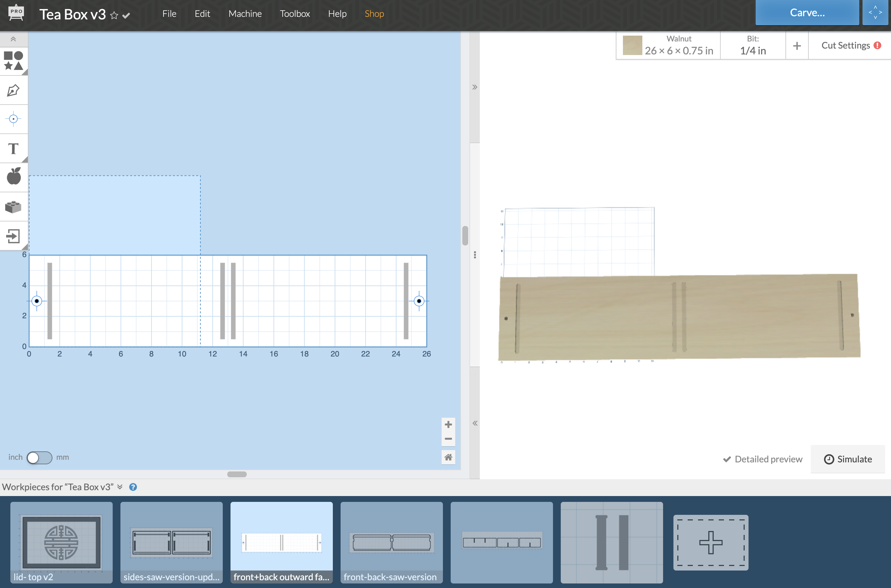Switch units from inch to mm

(x=39, y=458)
